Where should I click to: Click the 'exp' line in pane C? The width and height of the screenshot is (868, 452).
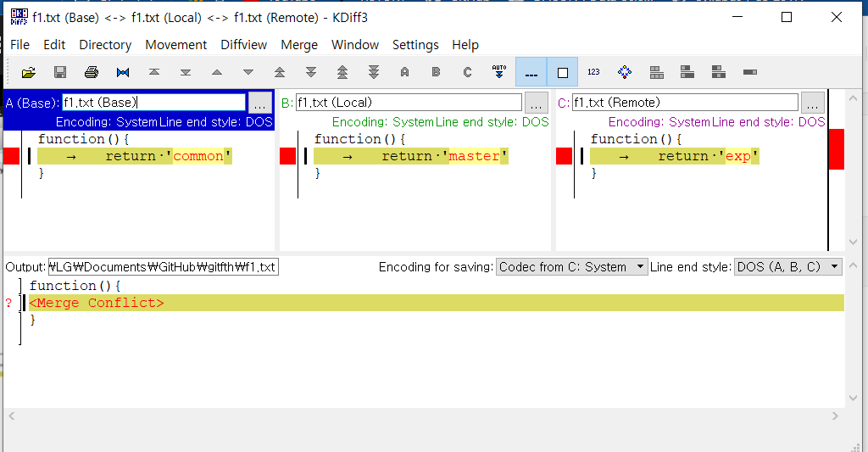click(x=675, y=156)
